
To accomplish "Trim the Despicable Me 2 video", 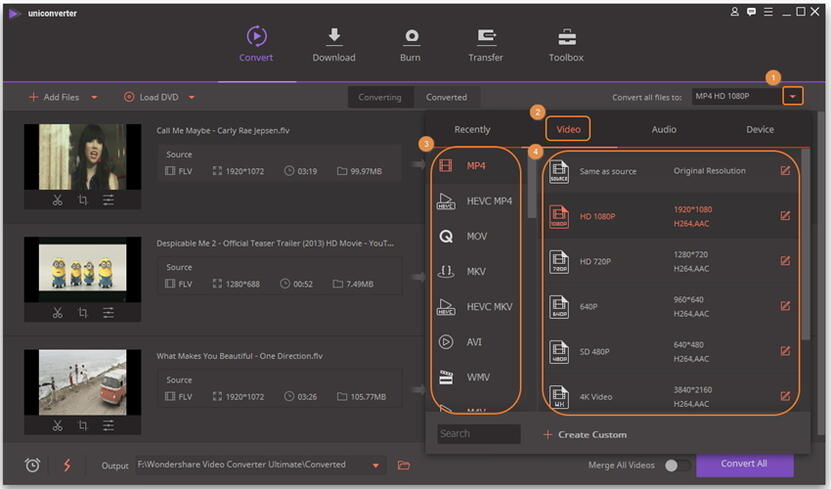I will [x=57, y=313].
